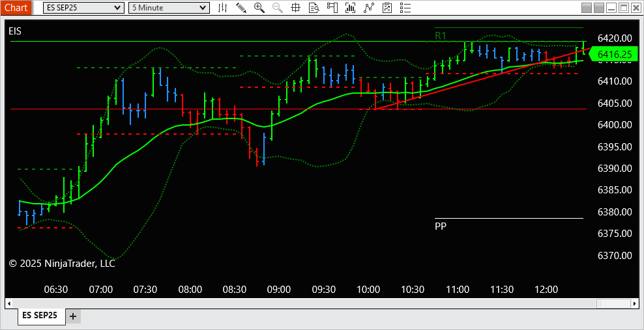Screen dimensions: 644x330
Task: Click the horizontal scrollbar left arrow
Action: point(8,303)
